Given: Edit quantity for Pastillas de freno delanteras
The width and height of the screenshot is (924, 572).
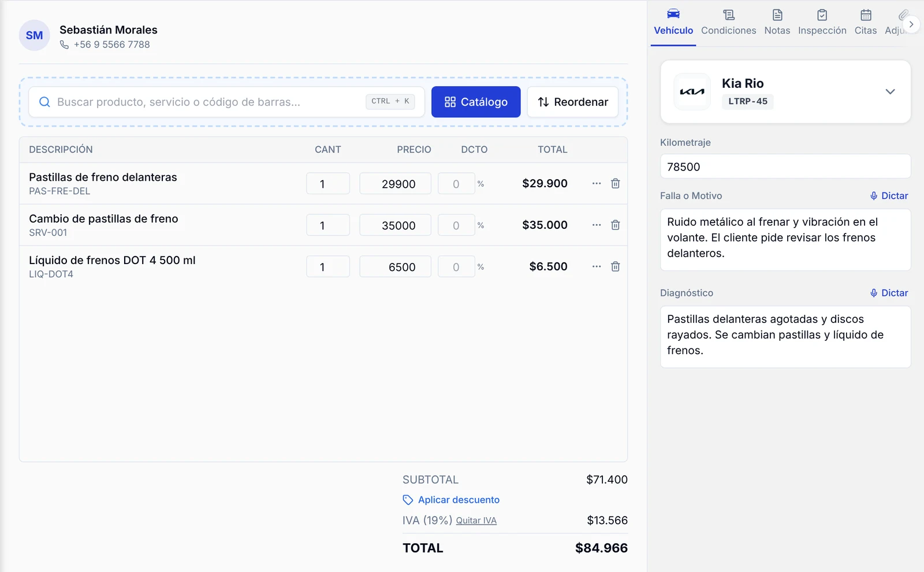Looking at the screenshot, I should [328, 184].
